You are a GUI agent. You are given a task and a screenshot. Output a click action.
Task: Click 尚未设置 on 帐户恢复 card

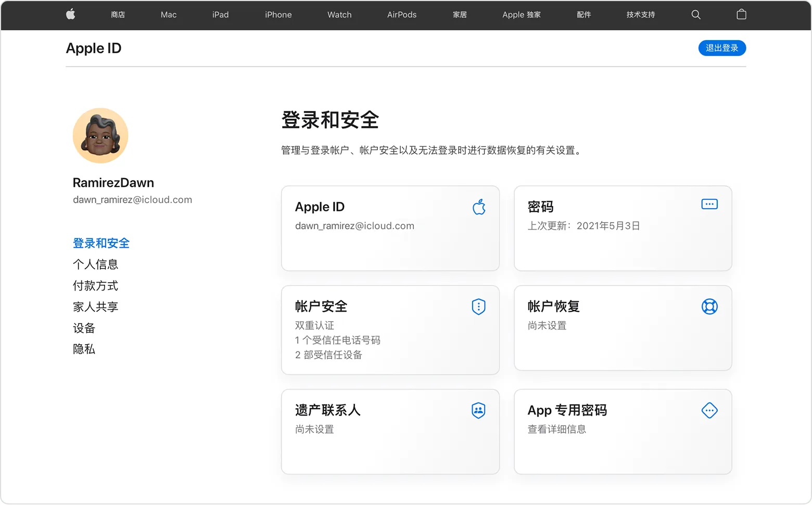547,325
